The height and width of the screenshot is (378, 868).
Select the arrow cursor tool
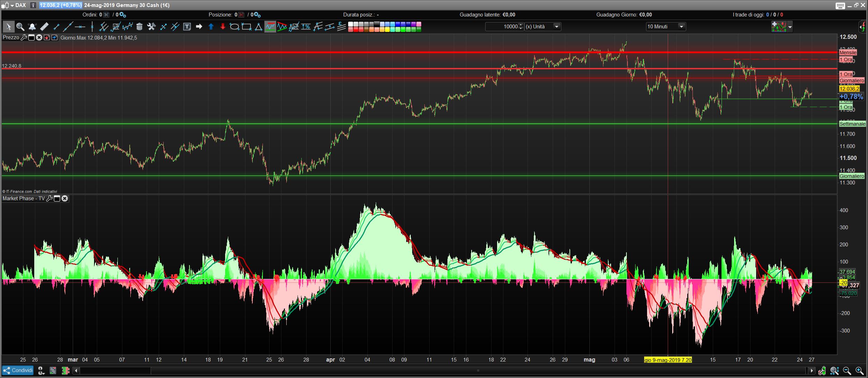(8, 27)
